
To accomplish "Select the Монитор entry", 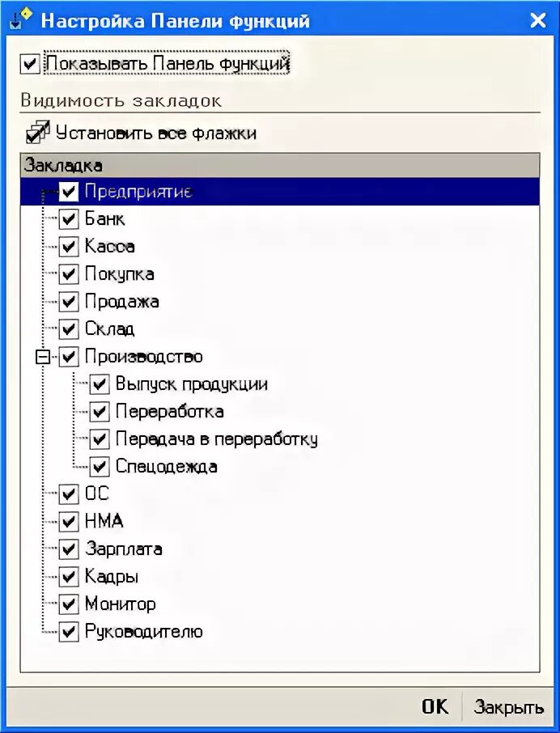I will click(120, 604).
